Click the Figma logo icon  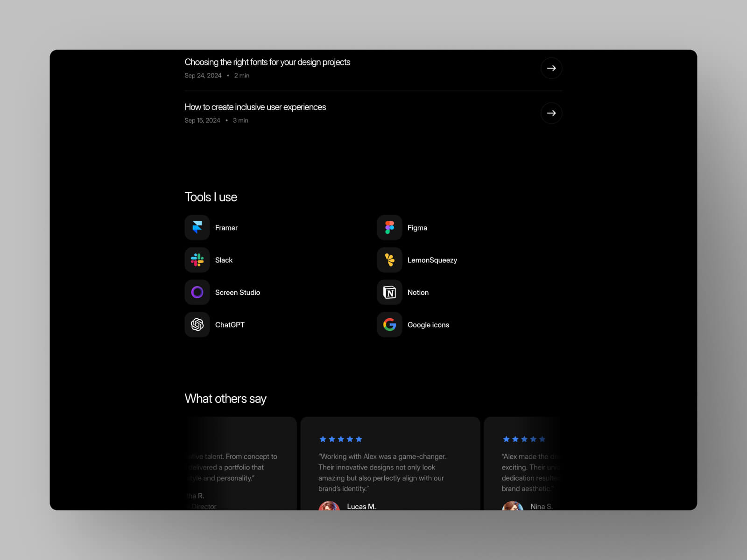(389, 227)
